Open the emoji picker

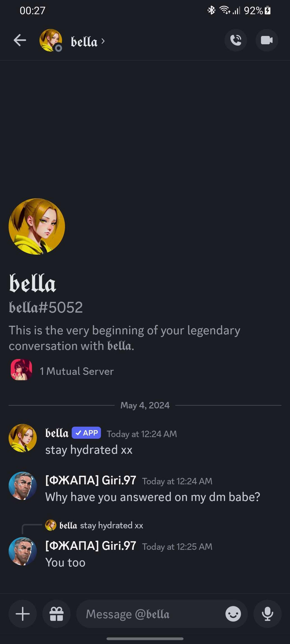point(233,614)
